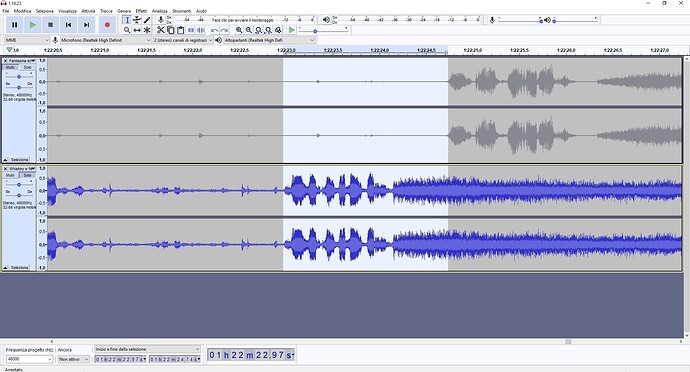Toggle Solo on the second track
The image size is (690, 372).
[27, 175]
